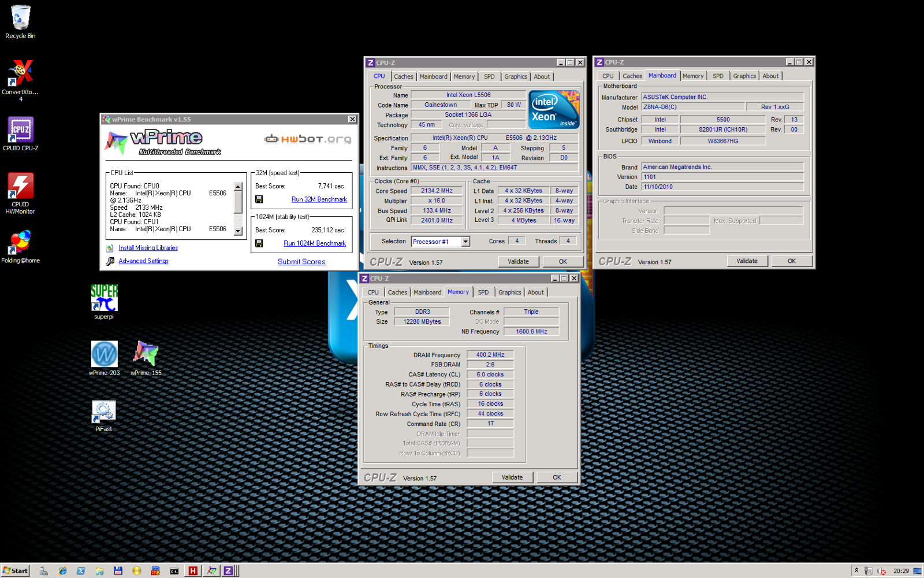This screenshot has width=924, height=578.
Task: Switch to the CPU tab in the Memory CPU-Z window
Action: [373, 292]
